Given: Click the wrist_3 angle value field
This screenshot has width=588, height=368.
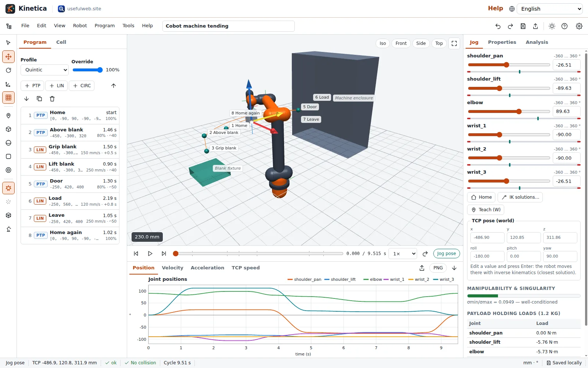Looking at the screenshot, I should [566, 181].
